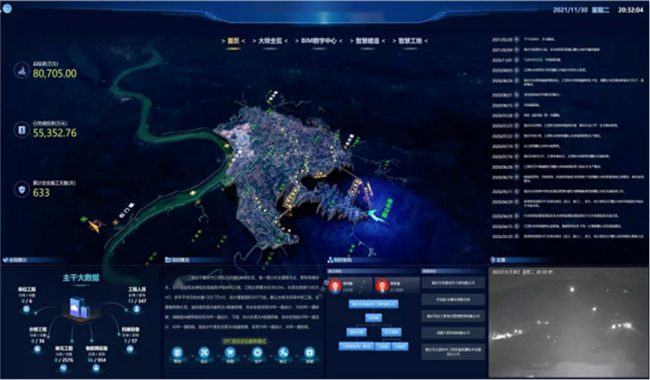The height and width of the screenshot is (380, 650).
Task: Click the 单元工程 round icon under 0 / 2576
Action: [x=63, y=368]
